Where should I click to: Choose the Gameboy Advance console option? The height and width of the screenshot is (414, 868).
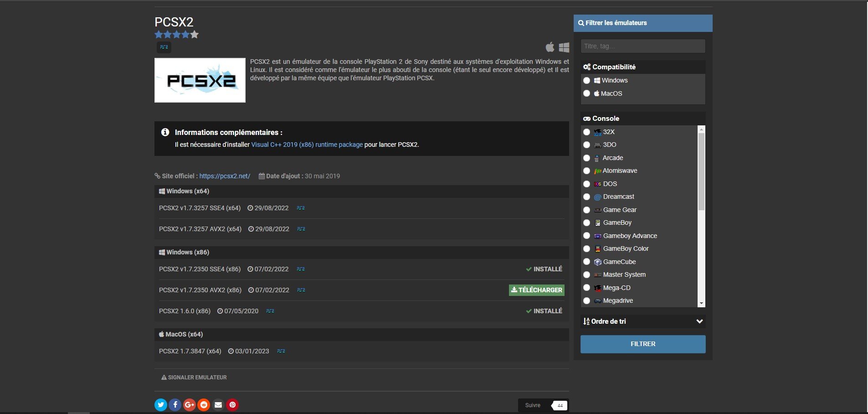click(586, 236)
